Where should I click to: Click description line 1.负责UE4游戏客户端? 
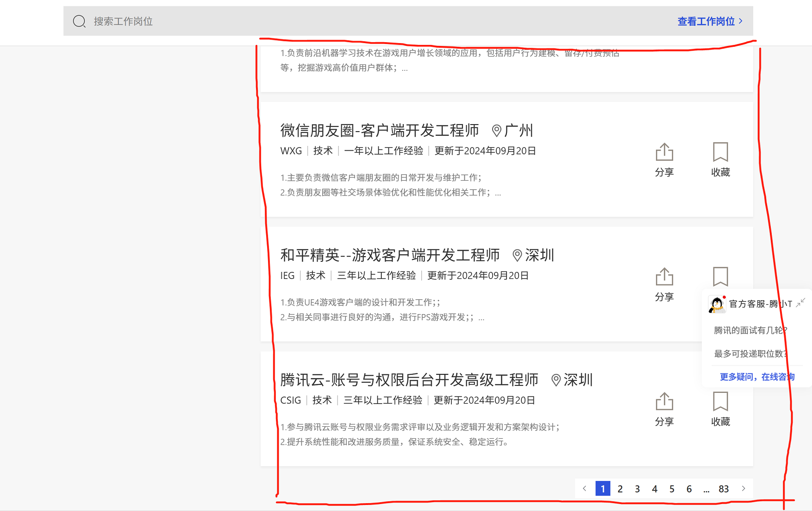pyautogui.click(x=360, y=303)
